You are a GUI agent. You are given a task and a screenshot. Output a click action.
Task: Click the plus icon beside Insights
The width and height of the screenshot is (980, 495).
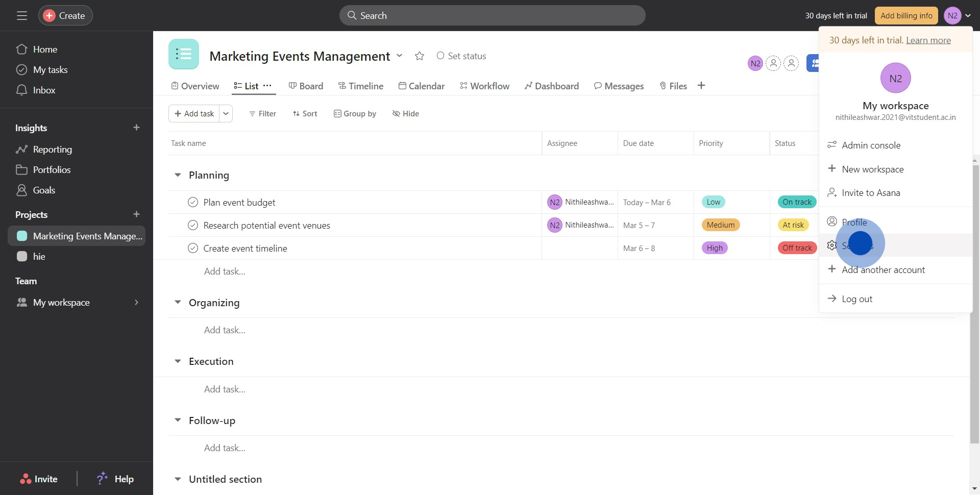point(136,128)
